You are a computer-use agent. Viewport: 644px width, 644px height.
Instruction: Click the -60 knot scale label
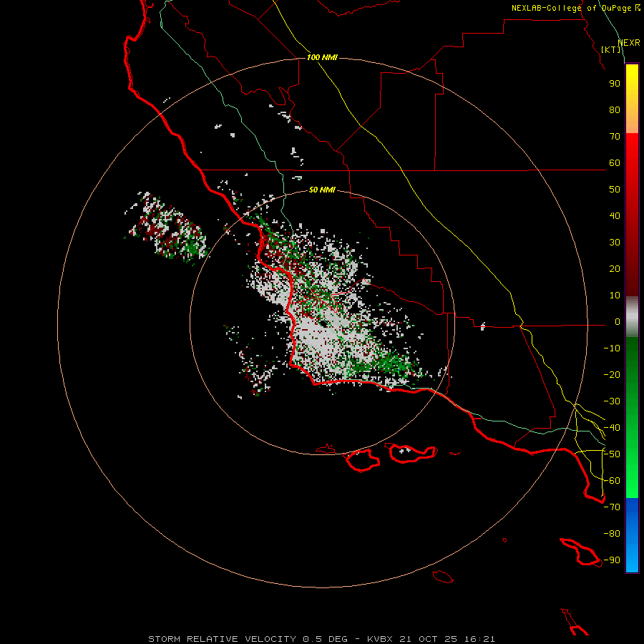click(612, 481)
